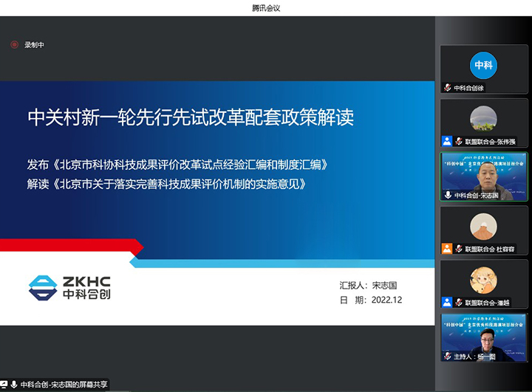Click the 录制中 recording status text
Screen dimensions: 532x392
pos(34,45)
